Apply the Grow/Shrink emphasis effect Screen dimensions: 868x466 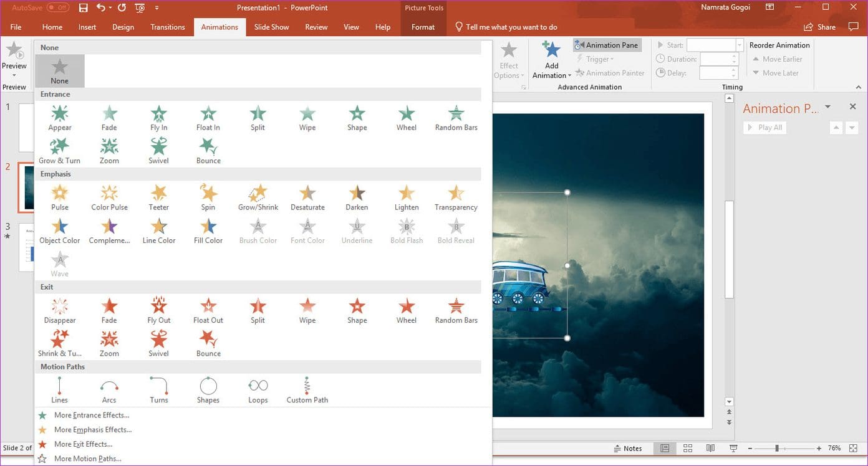[258, 197]
